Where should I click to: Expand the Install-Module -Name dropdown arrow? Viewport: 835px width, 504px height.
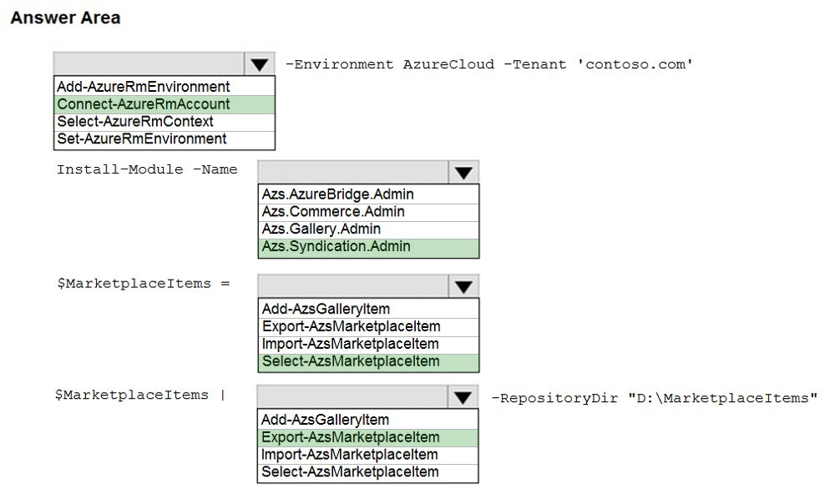pos(463,172)
